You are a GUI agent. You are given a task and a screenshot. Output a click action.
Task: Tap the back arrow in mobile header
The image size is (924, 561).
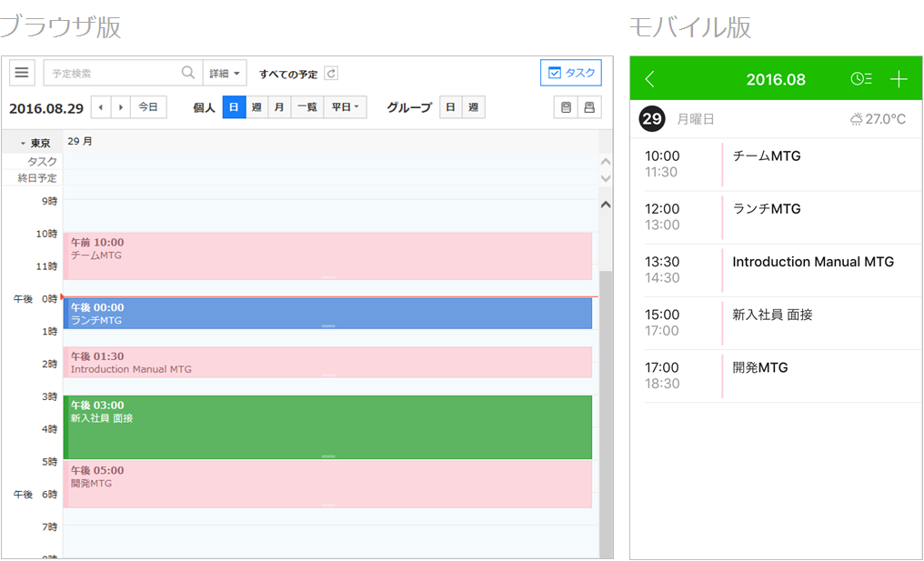pyautogui.click(x=649, y=79)
